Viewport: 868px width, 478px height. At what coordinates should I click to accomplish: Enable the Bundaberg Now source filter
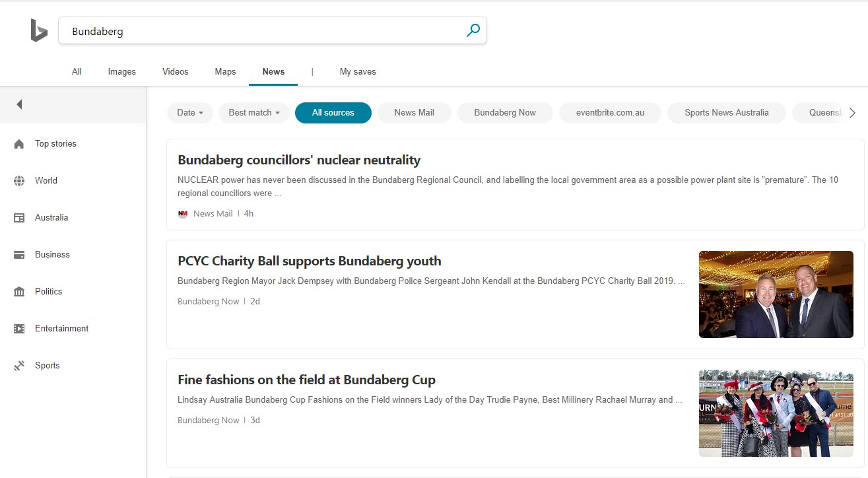tap(505, 112)
